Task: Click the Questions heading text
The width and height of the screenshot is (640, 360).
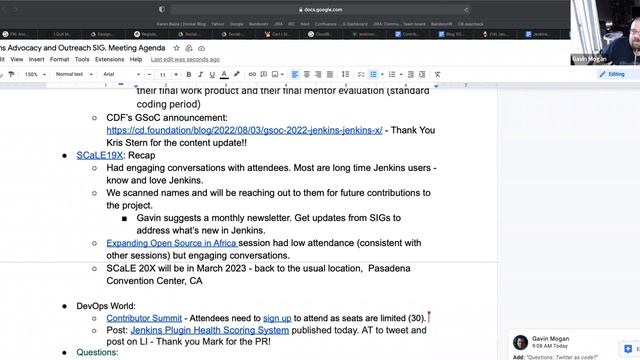Action: click(97, 352)
